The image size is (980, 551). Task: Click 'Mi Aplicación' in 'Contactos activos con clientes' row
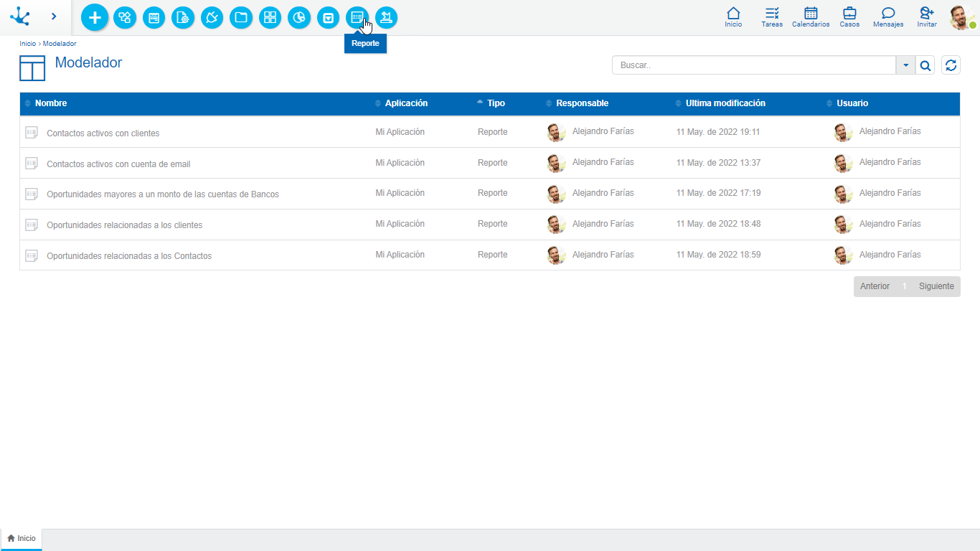click(x=400, y=132)
